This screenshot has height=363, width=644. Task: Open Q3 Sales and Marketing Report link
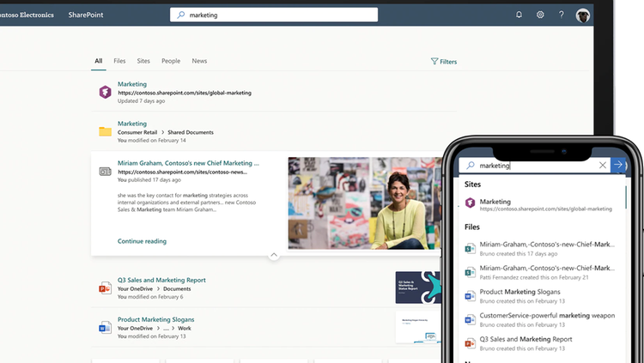tap(161, 280)
